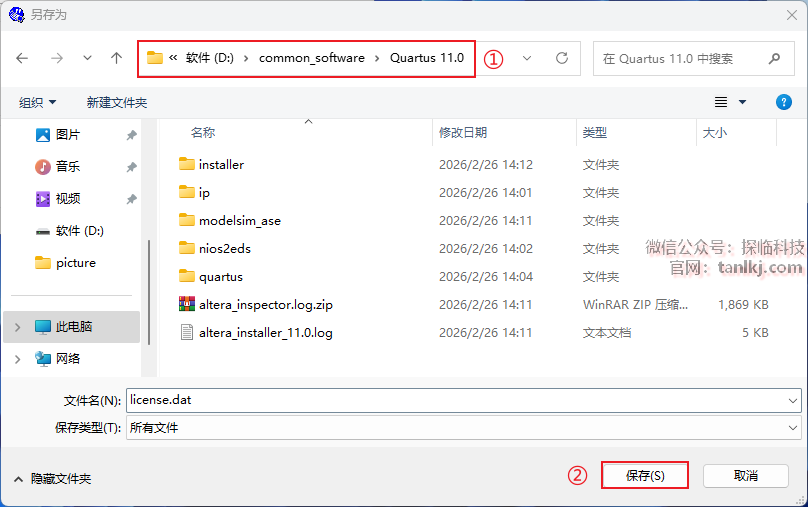Click the ip folder icon
Screen dimensions: 808x507
pyautogui.click(x=187, y=192)
